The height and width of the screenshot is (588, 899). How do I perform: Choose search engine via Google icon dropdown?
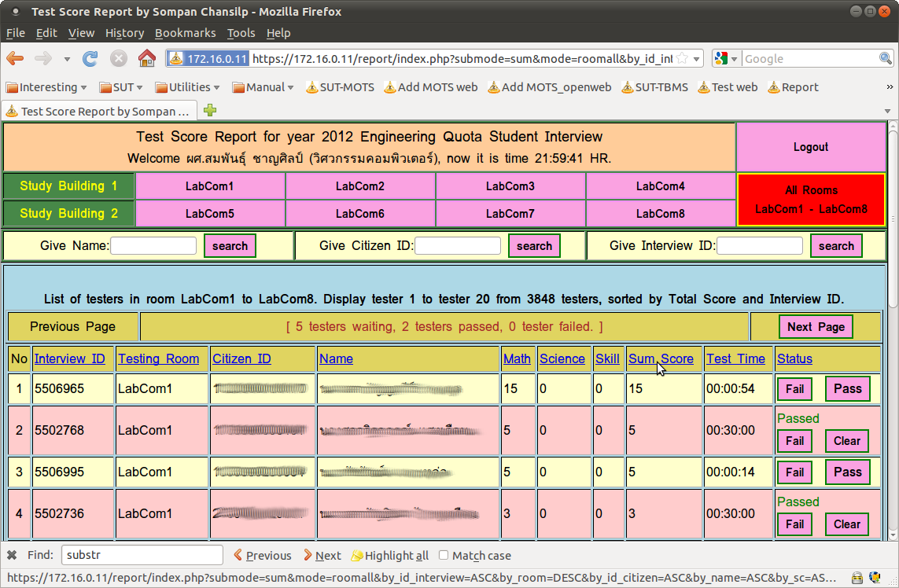pyautogui.click(x=727, y=58)
